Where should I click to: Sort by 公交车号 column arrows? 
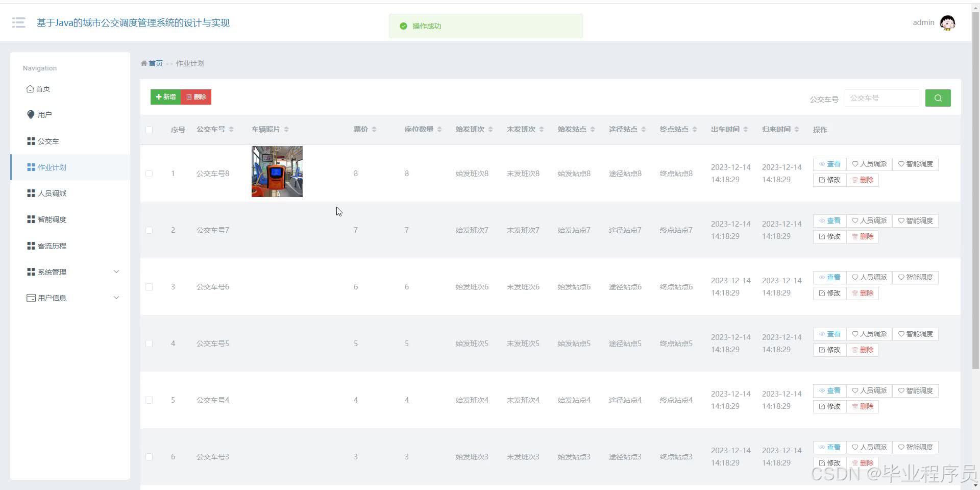click(231, 130)
